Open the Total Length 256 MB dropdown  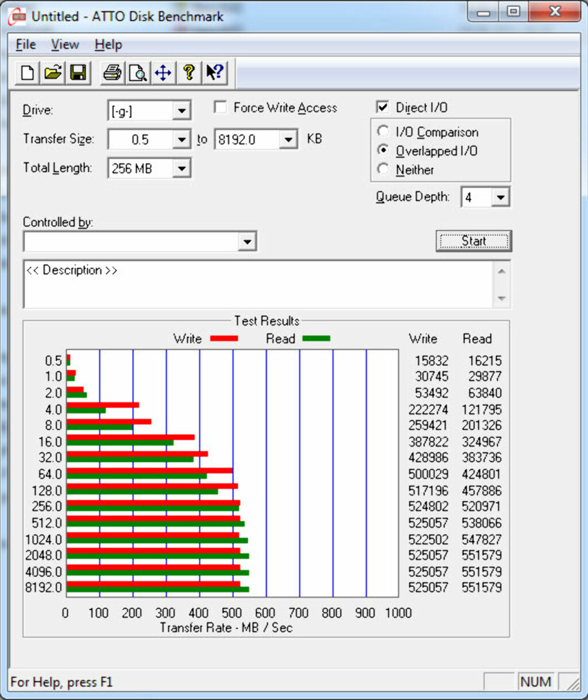pyautogui.click(x=181, y=168)
